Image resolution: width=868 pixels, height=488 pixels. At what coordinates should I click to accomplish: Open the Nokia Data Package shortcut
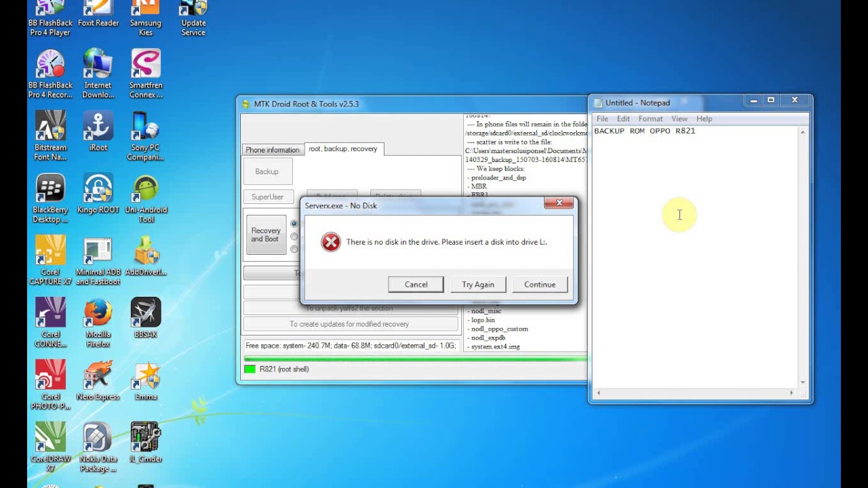(98, 448)
